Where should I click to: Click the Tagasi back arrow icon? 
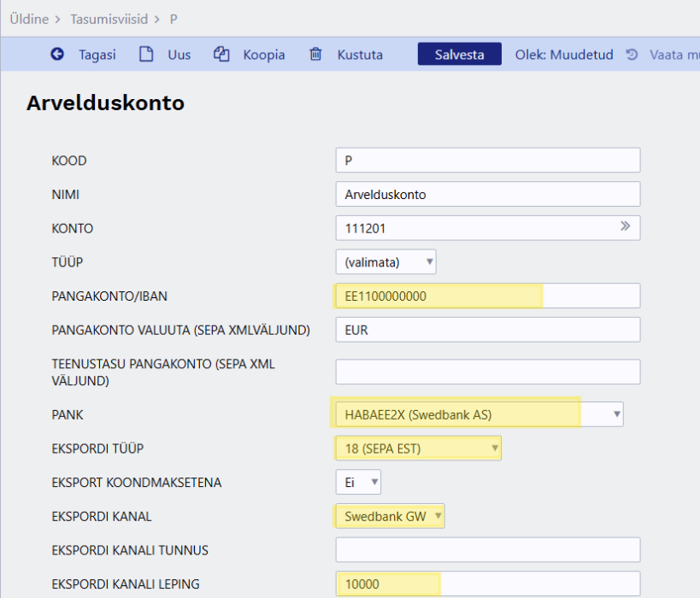pyautogui.click(x=57, y=55)
